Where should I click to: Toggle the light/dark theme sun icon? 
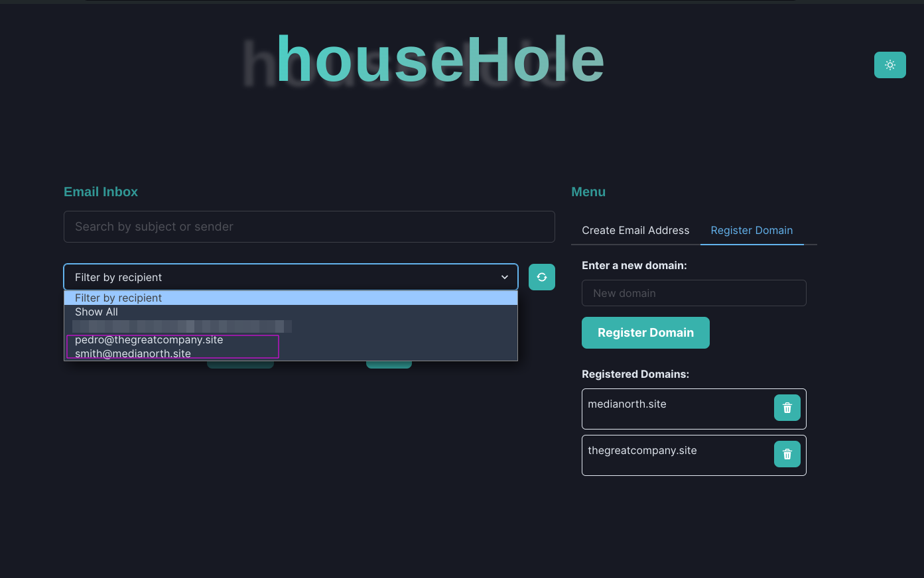(x=890, y=65)
